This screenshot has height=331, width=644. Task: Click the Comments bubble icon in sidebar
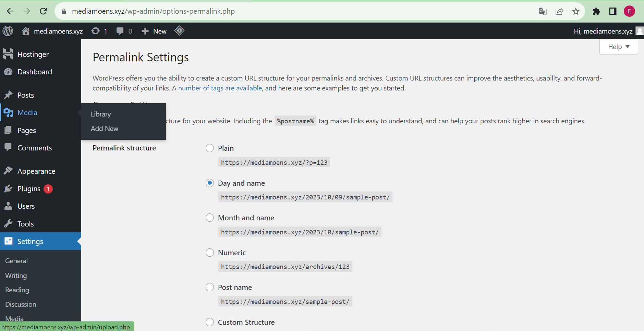click(x=8, y=148)
